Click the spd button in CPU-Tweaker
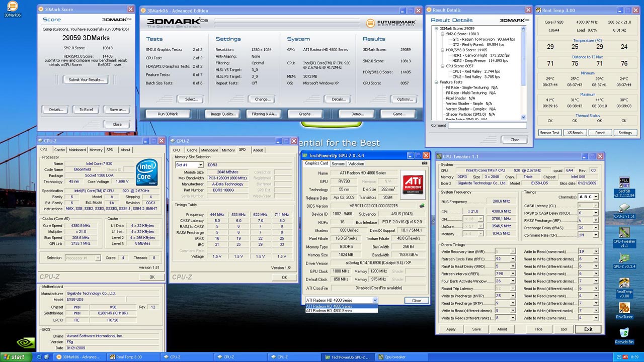Viewport: 644px width, 362px height. [x=563, y=329]
